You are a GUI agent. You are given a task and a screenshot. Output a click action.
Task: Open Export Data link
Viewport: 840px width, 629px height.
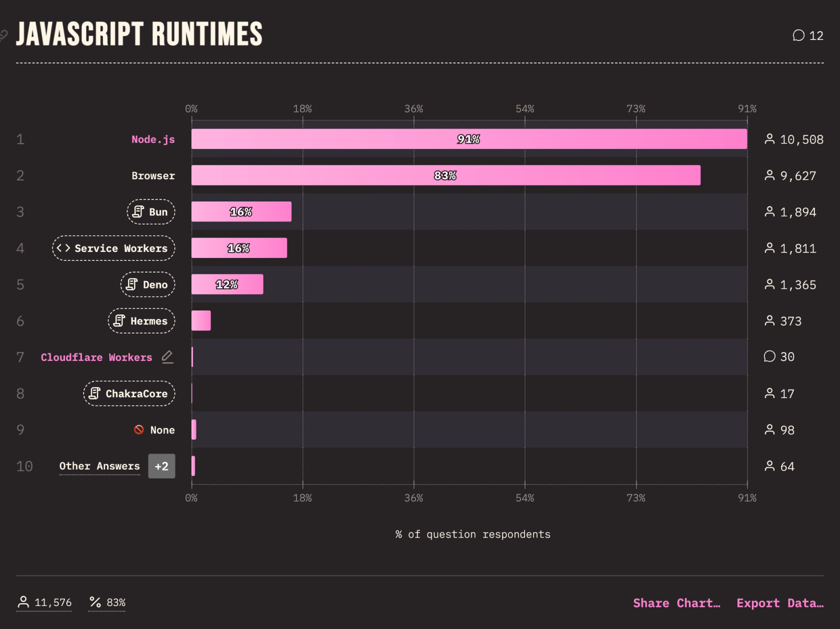[780, 603]
